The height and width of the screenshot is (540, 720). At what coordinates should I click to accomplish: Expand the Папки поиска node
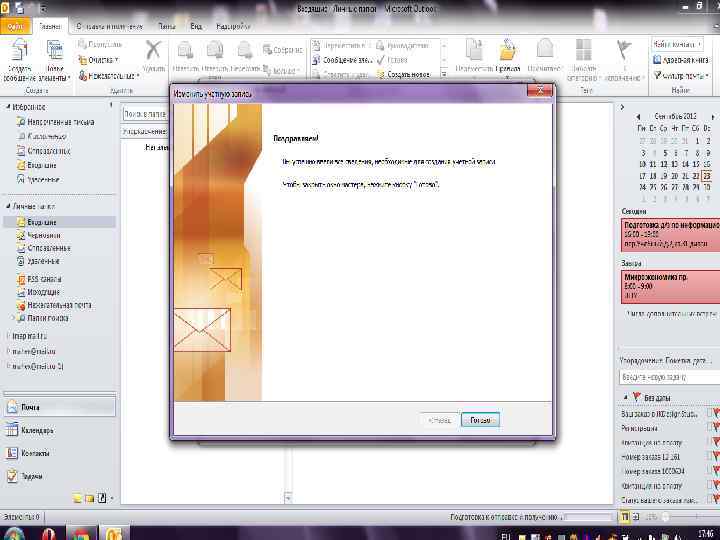click(12, 318)
